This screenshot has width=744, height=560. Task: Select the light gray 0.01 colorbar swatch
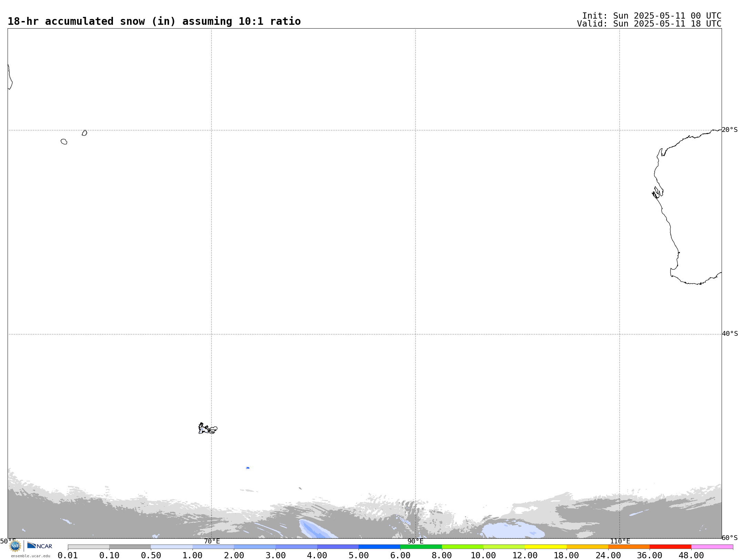pos(89,547)
